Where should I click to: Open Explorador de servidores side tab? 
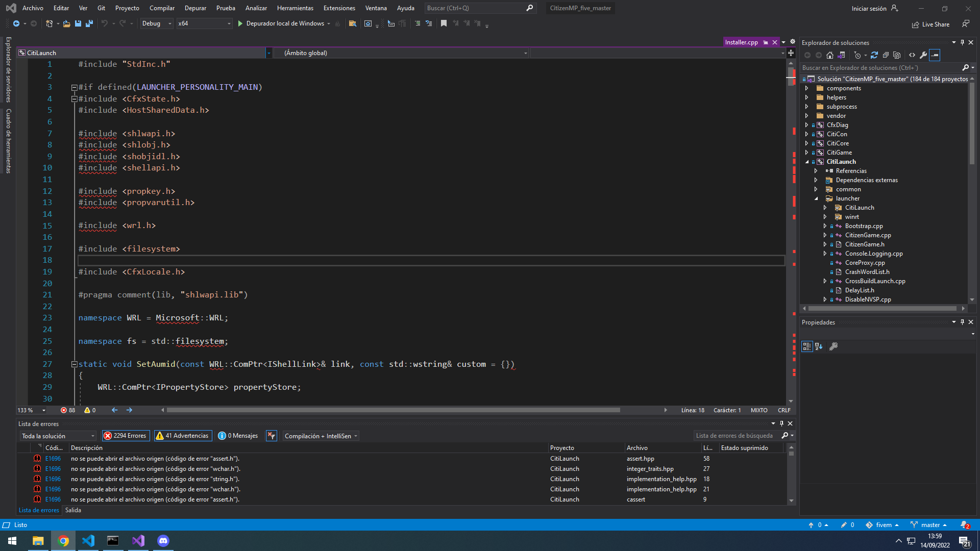[x=8, y=69]
